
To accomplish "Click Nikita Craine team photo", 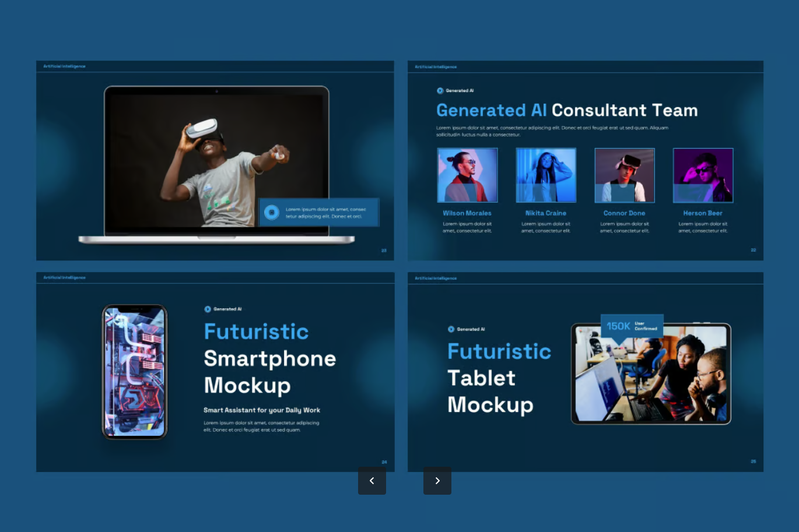I will point(546,175).
